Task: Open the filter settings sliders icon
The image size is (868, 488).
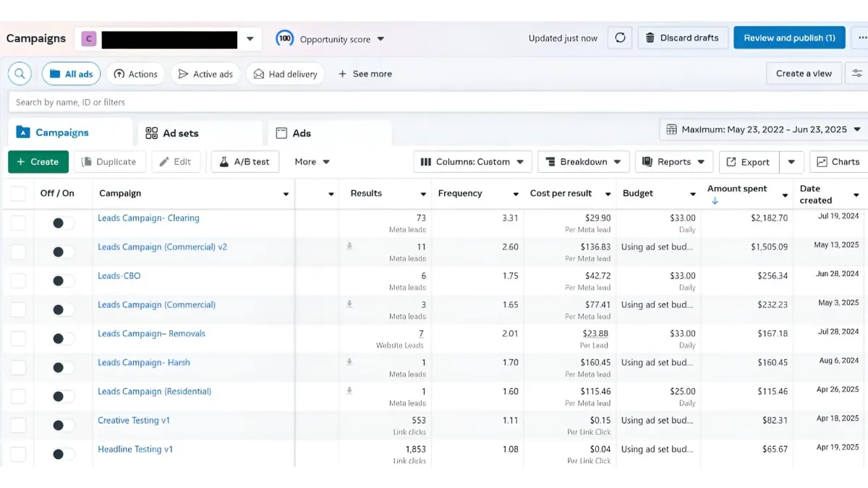Action: [x=857, y=74]
